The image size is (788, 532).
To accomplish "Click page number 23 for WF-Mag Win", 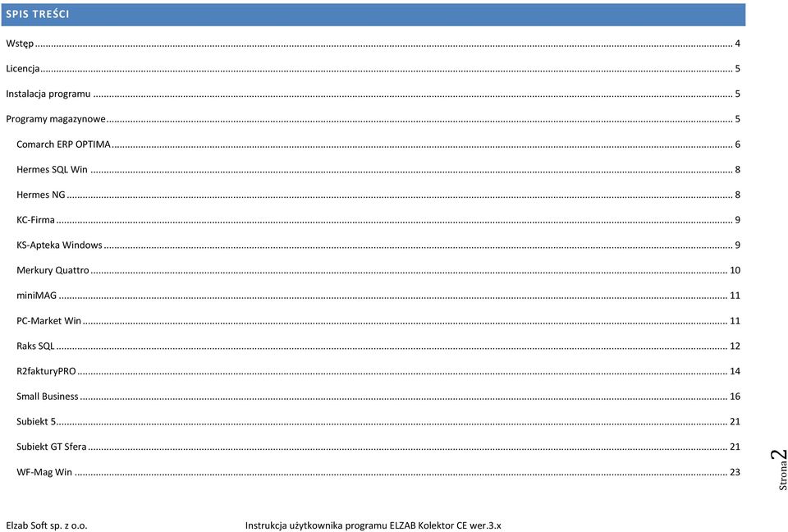I will (x=735, y=472).
